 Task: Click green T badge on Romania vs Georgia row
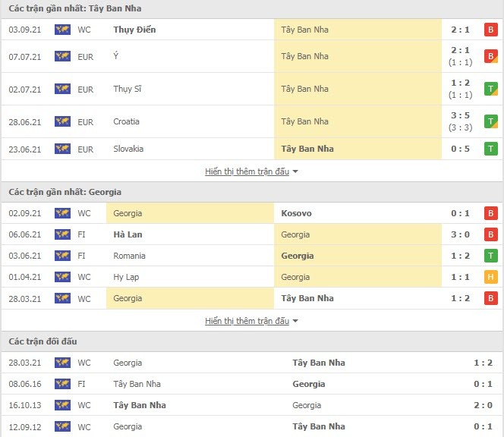(490, 256)
